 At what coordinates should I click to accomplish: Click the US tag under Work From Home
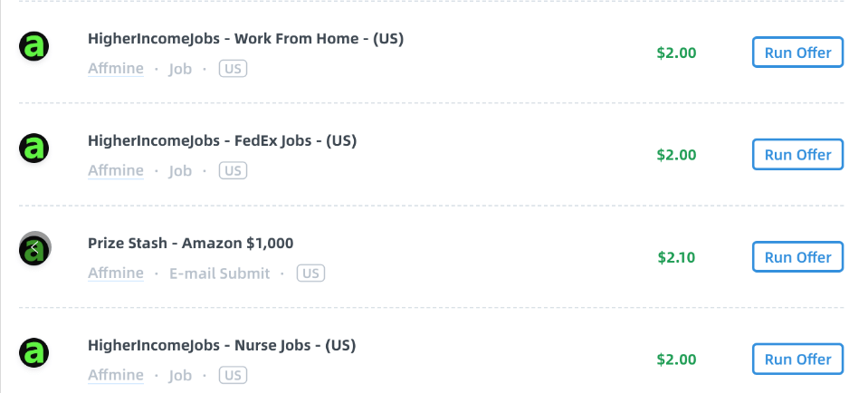coord(233,69)
